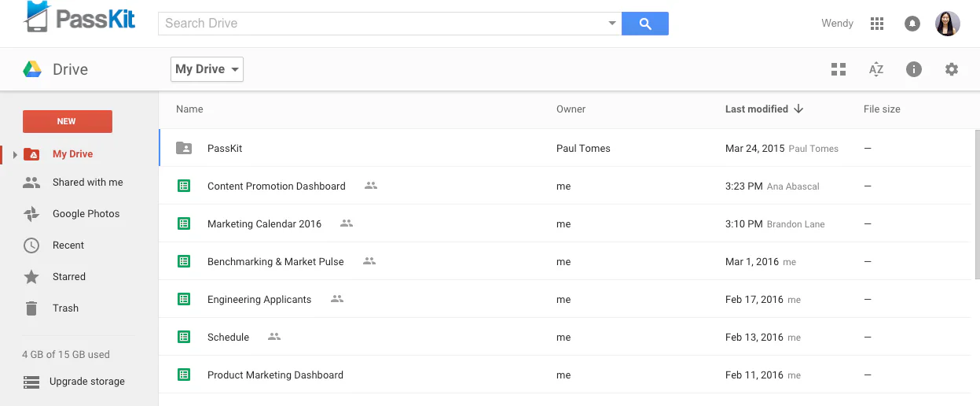Click shared icon beside Schedule
This screenshot has height=406, width=980.
[x=274, y=337]
